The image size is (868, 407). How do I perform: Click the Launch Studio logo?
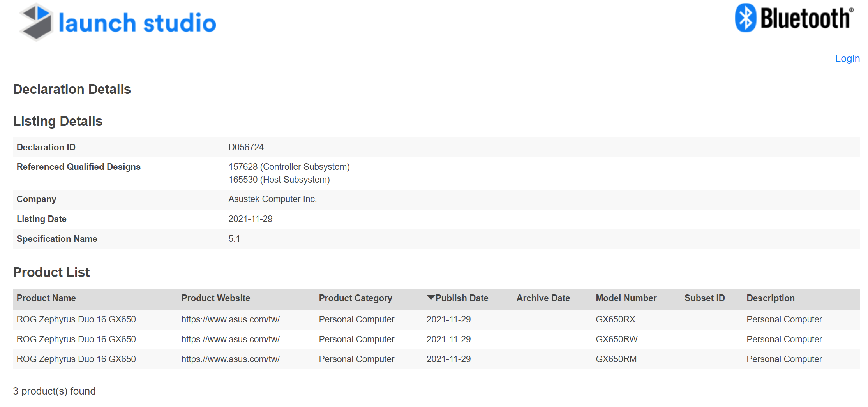tap(118, 22)
